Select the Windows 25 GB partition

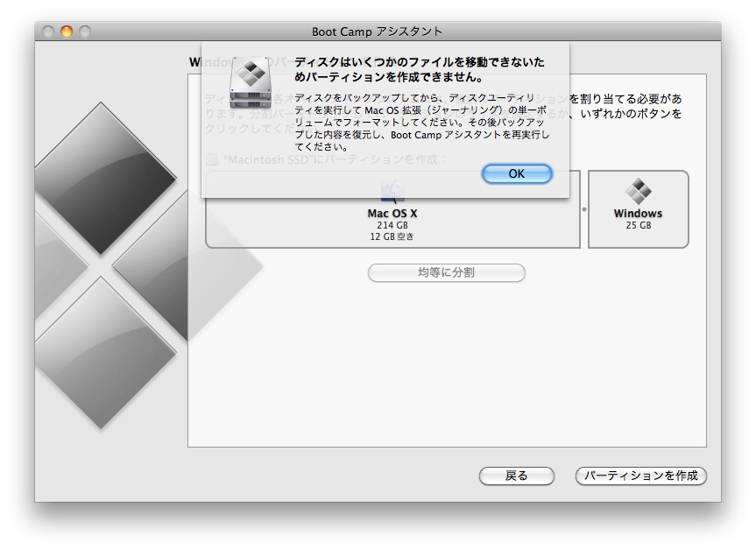point(639,209)
